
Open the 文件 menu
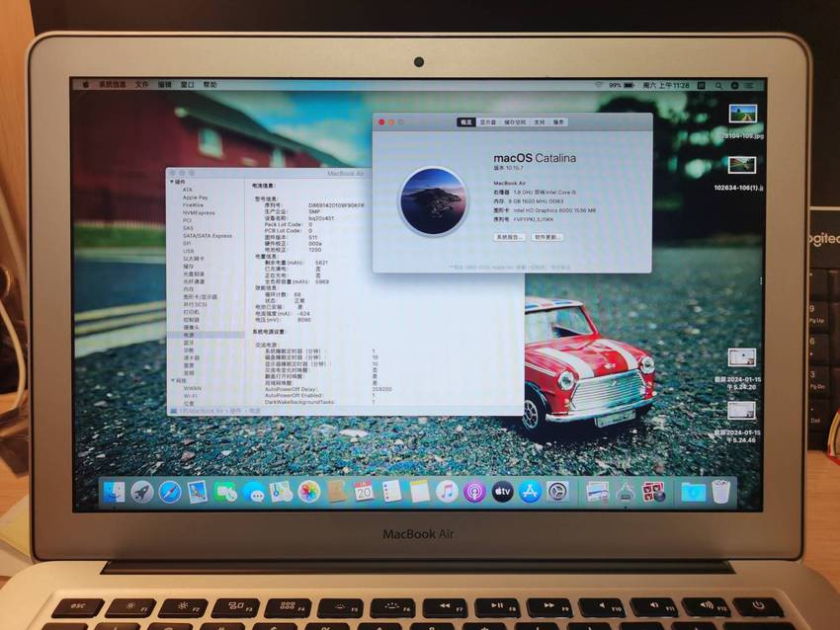(x=142, y=85)
